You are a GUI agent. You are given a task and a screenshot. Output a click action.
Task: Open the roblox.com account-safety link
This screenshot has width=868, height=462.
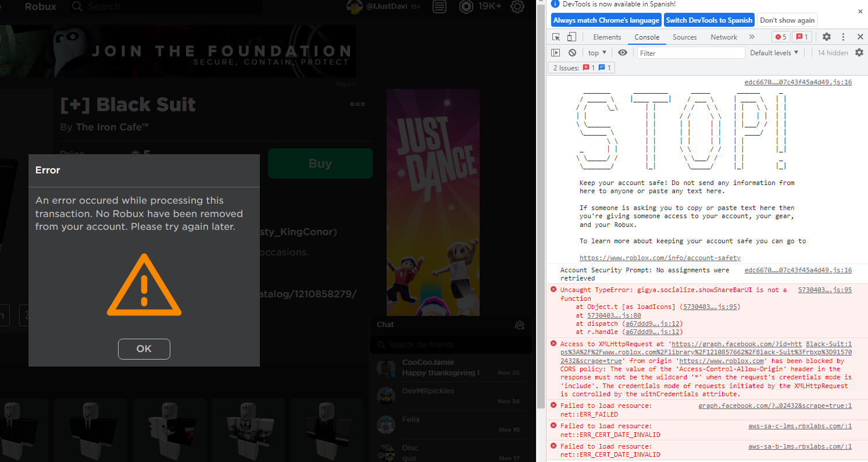659,257
